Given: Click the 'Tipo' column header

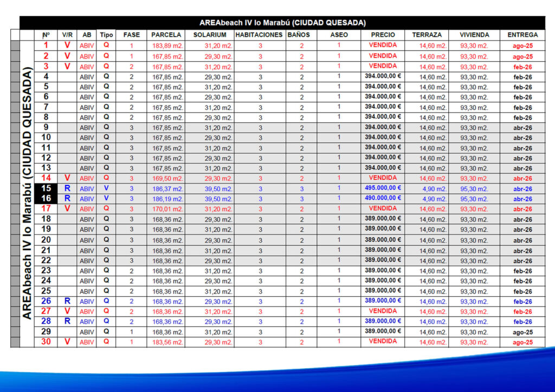Looking at the screenshot, I should [106, 35].
